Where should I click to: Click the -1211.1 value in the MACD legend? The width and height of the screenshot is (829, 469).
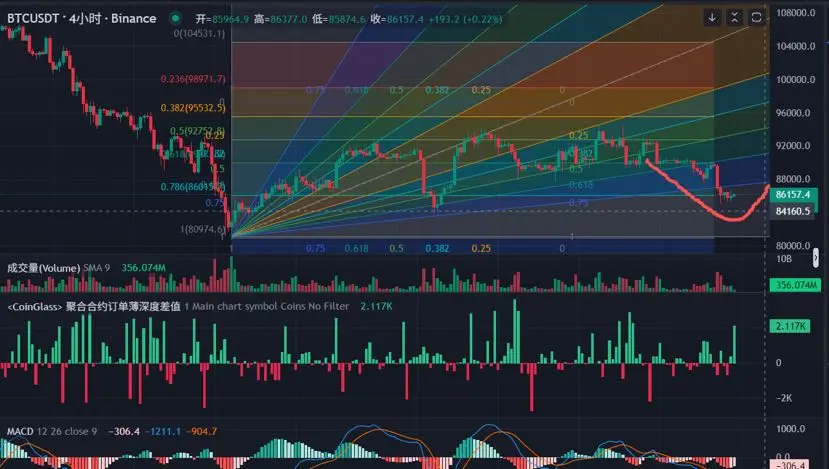click(x=163, y=431)
